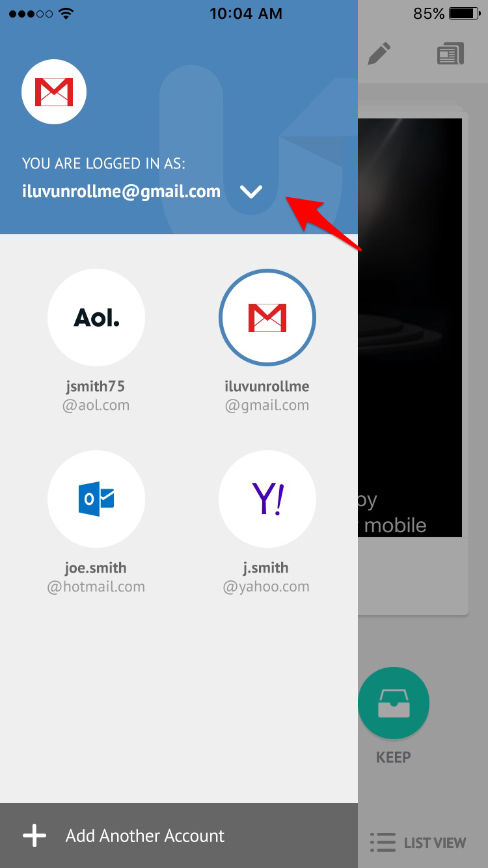Image resolution: width=488 pixels, height=868 pixels.
Task: Tap the logged-in email iluvunrollme@gmail.com
Action: coord(121,191)
